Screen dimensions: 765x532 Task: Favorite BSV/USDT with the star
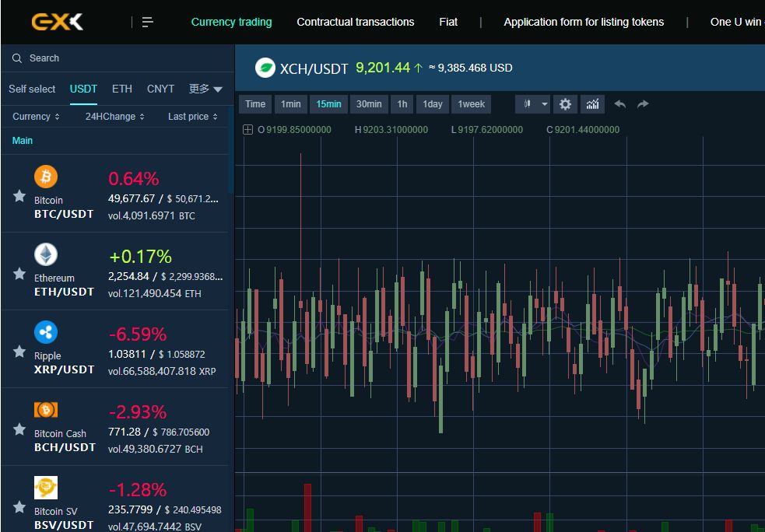(x=19, y=507)
